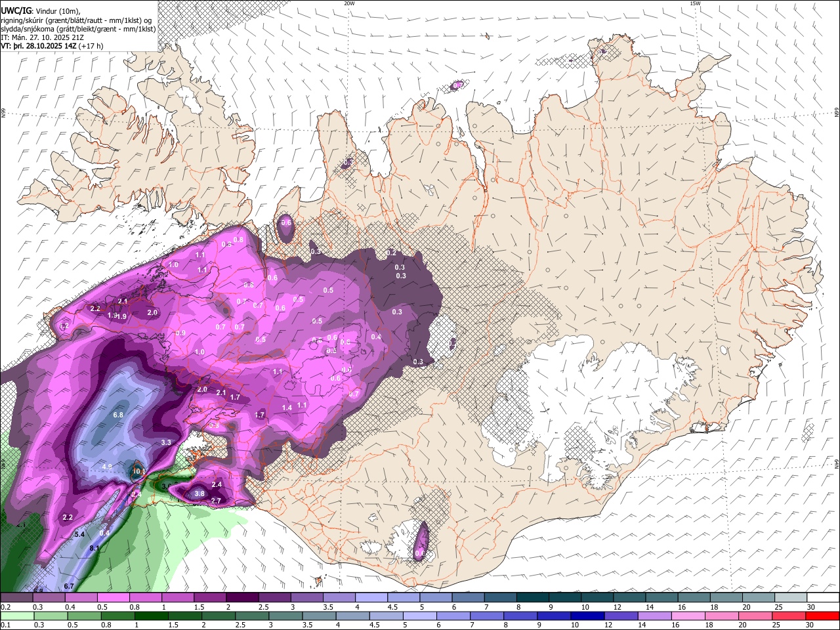The image size is (840, 630).
Task: Pick the 6–7 blue swatch, upper legend
Action: point(467,598)
